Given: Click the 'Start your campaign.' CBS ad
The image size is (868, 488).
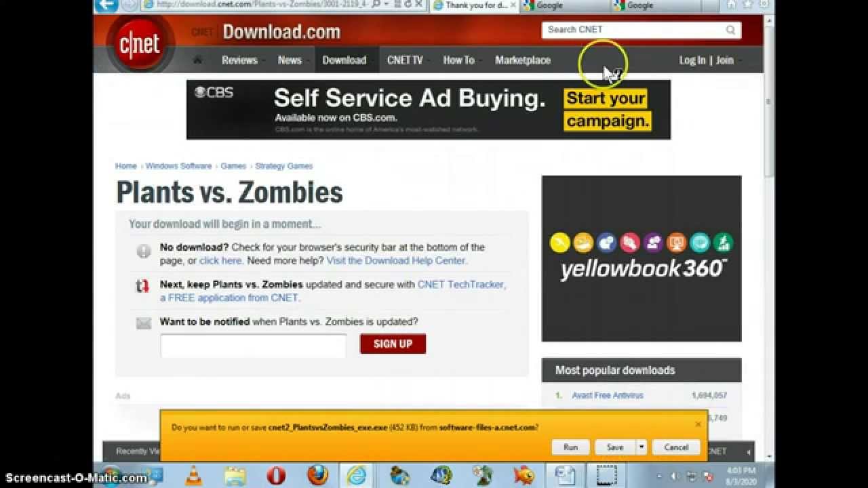Looking at the screenshot, I should pos(608,110).
